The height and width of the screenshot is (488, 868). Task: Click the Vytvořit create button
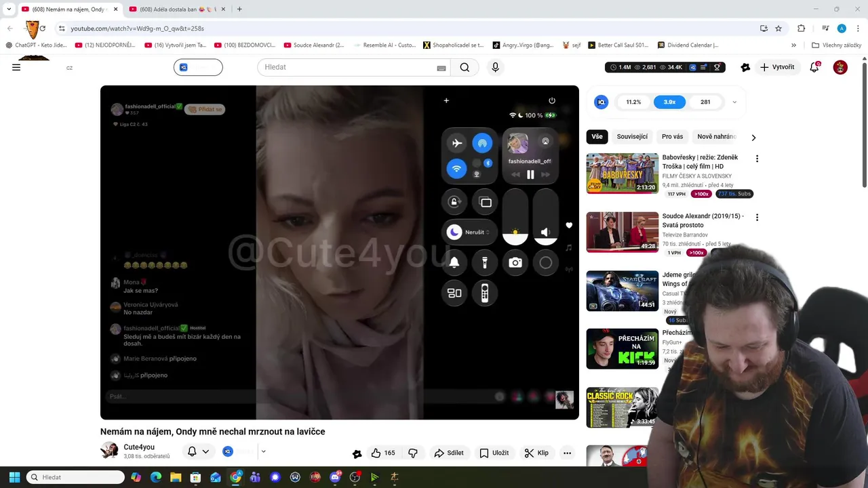pos(777,67)
